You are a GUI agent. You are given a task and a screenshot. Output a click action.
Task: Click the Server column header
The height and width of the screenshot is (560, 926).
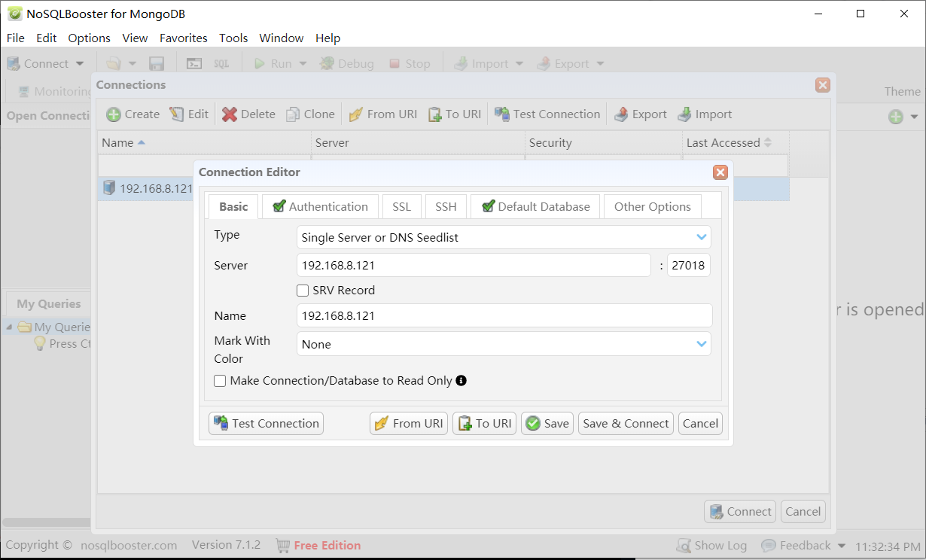(x=418, y=143)
